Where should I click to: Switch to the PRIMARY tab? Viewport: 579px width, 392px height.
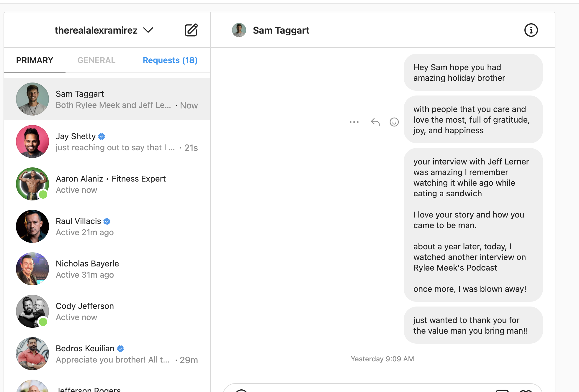pos(35,60)
